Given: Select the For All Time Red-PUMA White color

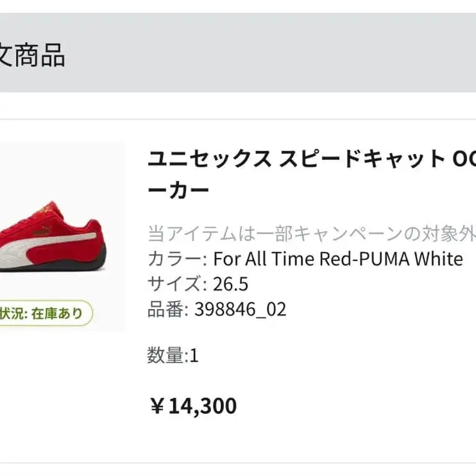Looking at the screenshot, I should [337, 259].
